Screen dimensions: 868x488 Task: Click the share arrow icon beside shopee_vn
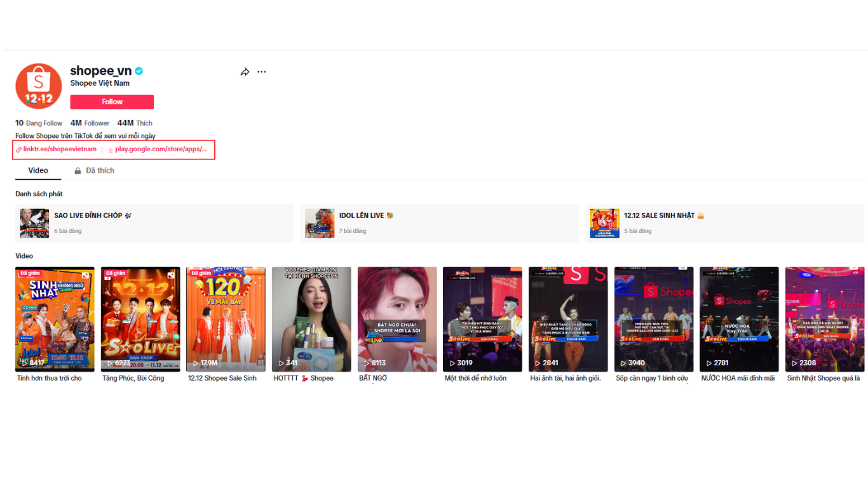pos(245,72)
